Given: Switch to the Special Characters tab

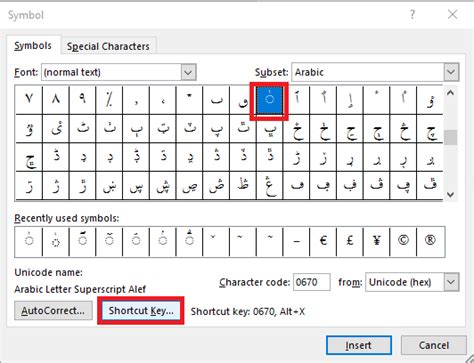Looking at the screenshot, I should click(x=108, y=46).
